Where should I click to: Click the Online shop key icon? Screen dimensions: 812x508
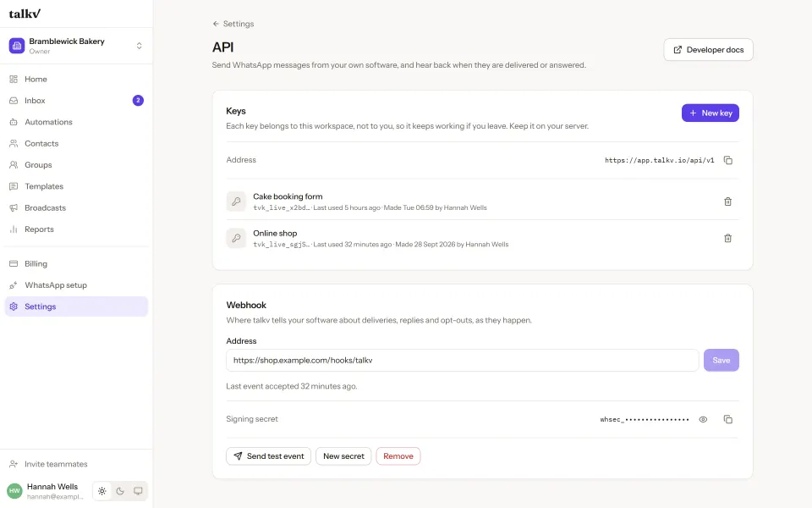pyautogui.click(x=236, y=238)
